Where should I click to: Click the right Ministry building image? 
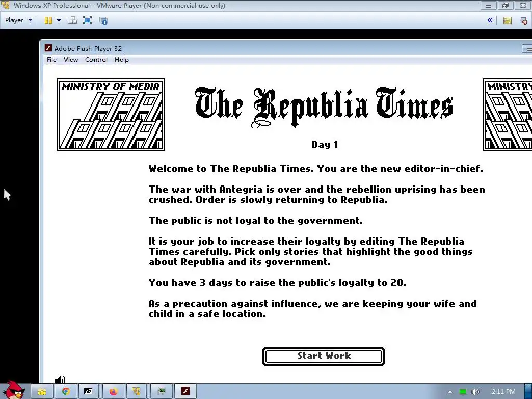click(x=507, y=115)
